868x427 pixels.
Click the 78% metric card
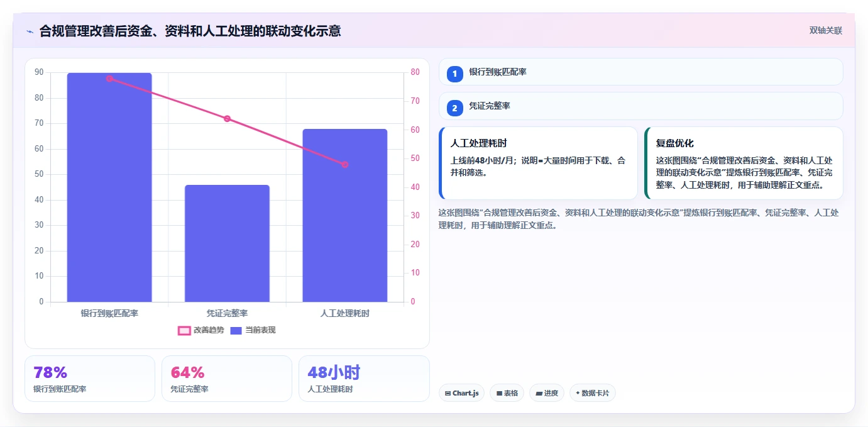(90, 378)
